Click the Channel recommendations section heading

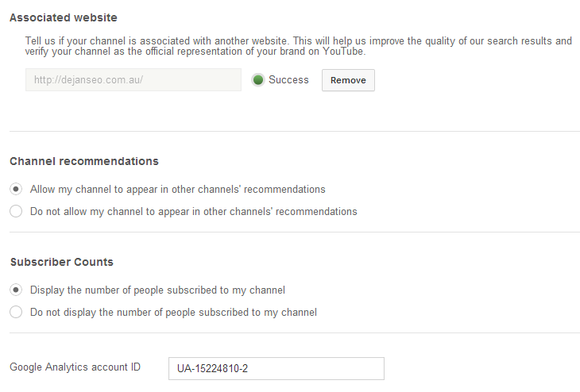coord(84,161)
